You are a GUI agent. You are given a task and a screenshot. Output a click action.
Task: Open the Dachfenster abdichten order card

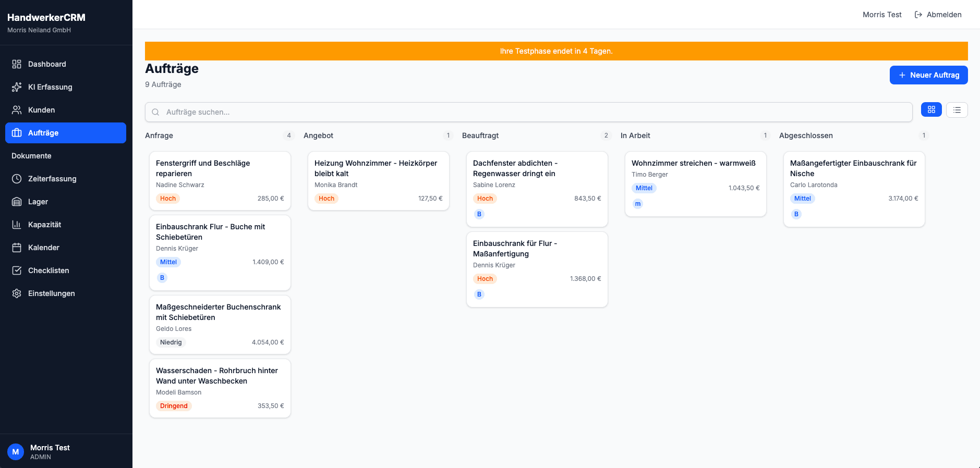point(537,189)
